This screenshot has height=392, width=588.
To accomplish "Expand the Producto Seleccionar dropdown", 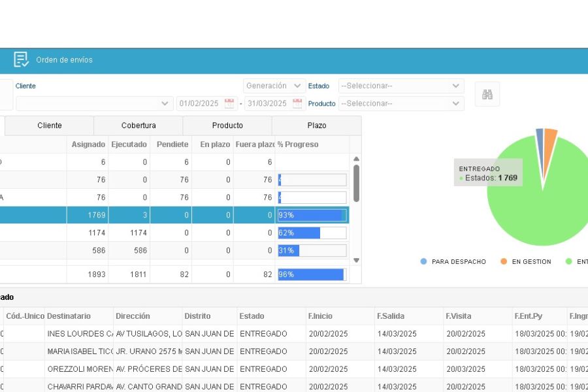I will pos(401,103).
